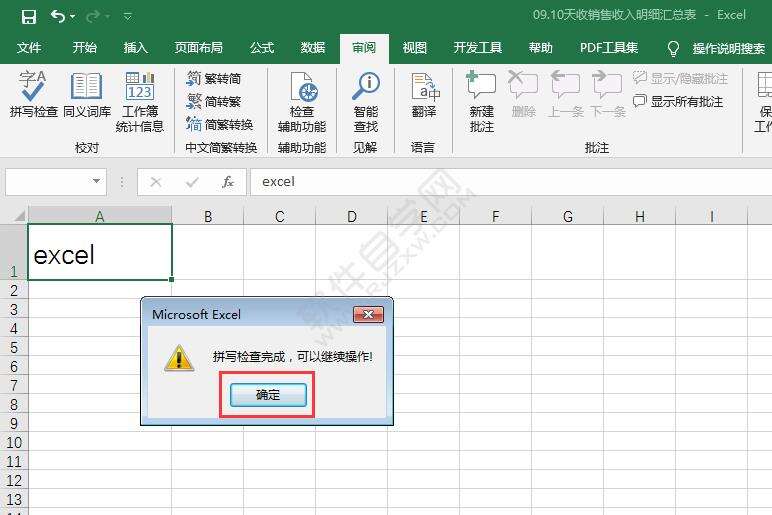The width and height of the screenshot is (772, 515).
Task: Select column C header
Action: click(x=280, y=217)
